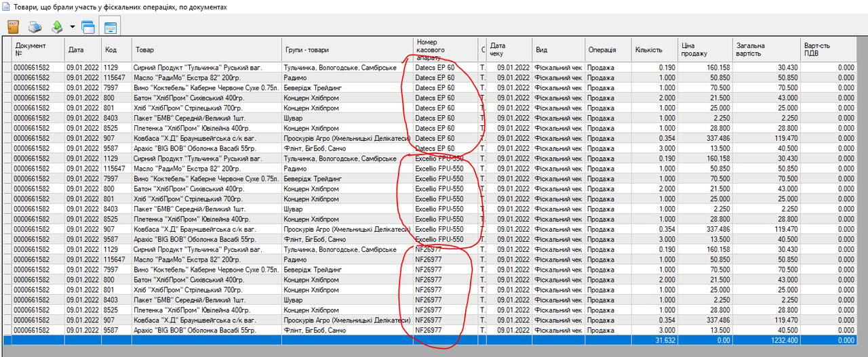Select "Datecs EP 60" cell in Арахіс BIG BOB row
This screenshot has height=357, width=868.
coord(446,148)
